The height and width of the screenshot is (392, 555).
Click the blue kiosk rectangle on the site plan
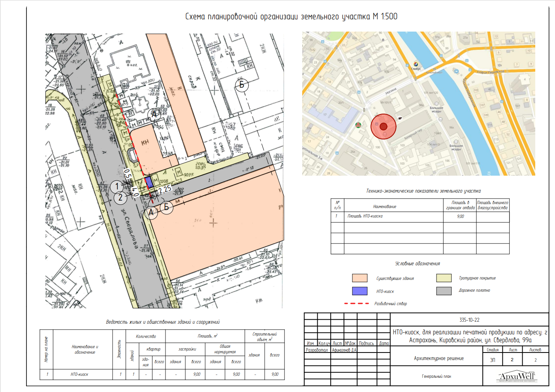click(x=149, y=182)
